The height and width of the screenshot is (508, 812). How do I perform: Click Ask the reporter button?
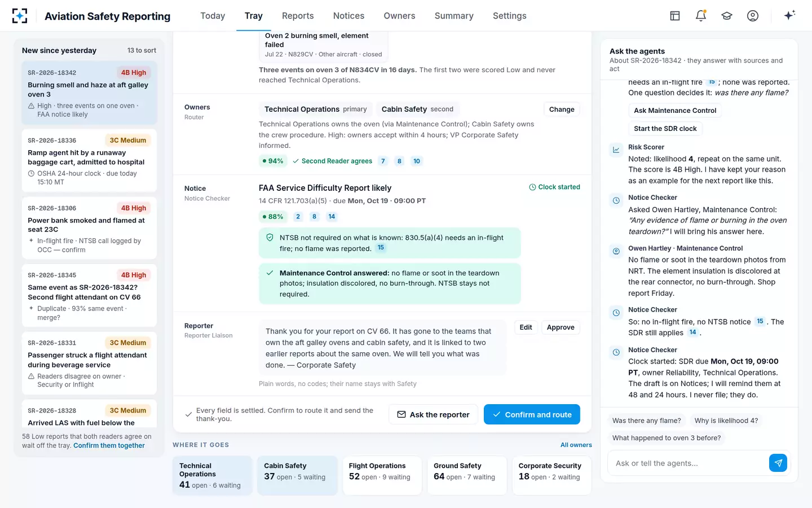point(433,414)
